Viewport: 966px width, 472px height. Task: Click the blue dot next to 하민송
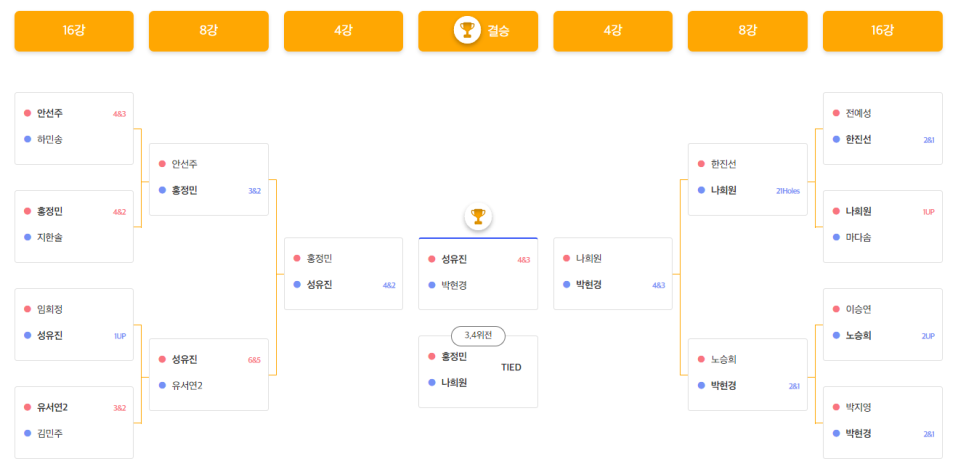pos(27,139)
